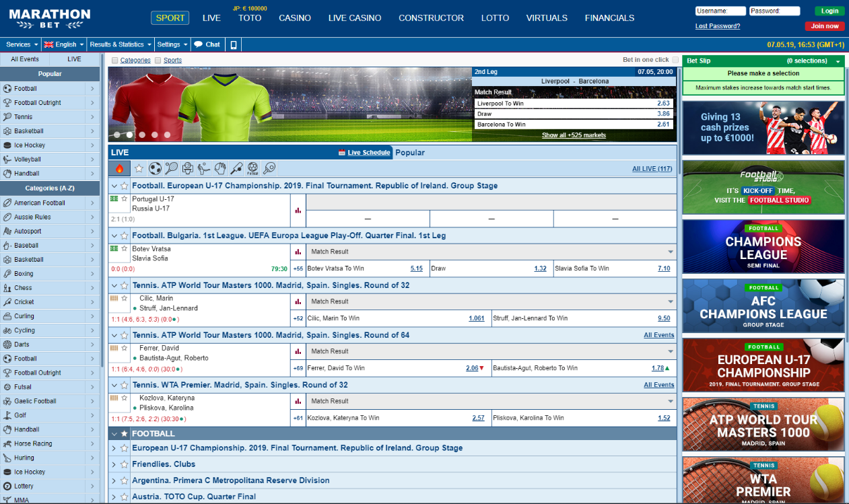849x504 pixels.
Task: Tick the Sports checkbox
Action: point(158,61)
